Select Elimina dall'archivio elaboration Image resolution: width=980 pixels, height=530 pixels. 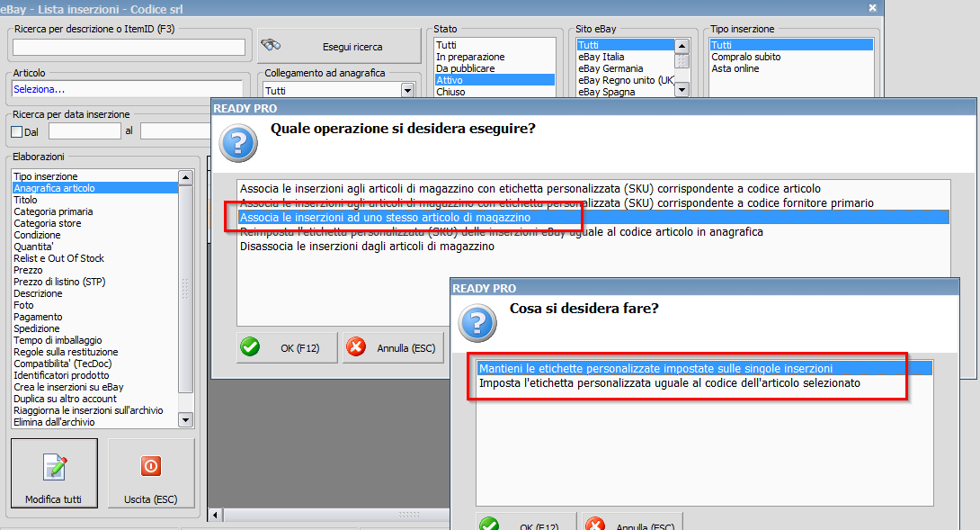pos(95,422)
